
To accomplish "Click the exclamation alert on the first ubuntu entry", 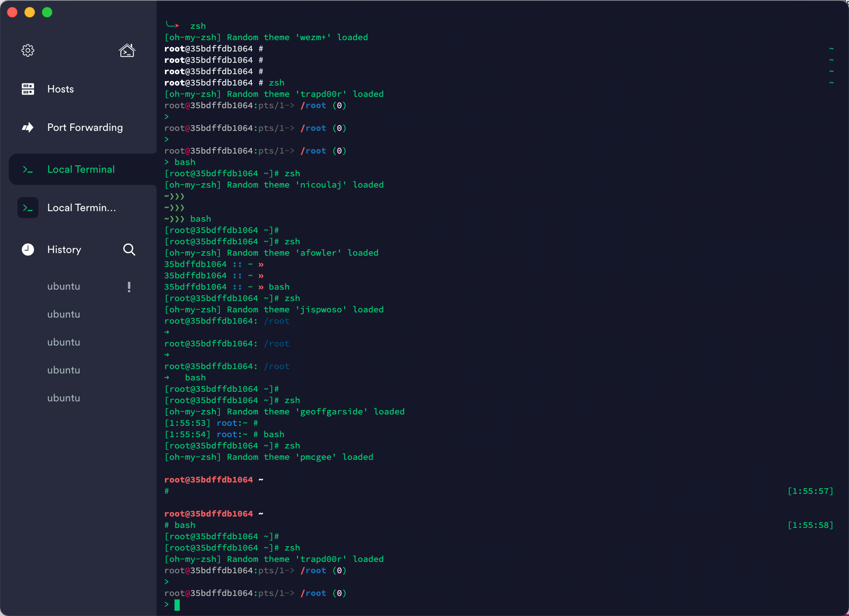I will click(x=129, y=287).
